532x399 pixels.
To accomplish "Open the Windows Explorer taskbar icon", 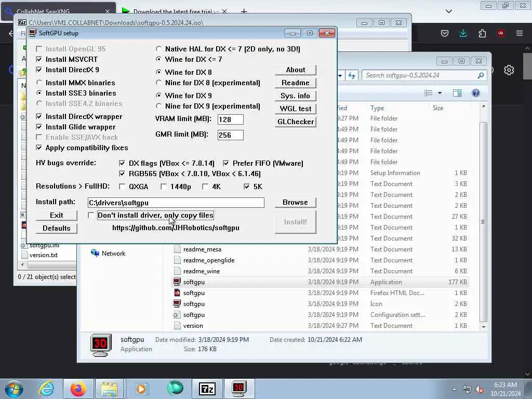I will click(x=109, y=389).
